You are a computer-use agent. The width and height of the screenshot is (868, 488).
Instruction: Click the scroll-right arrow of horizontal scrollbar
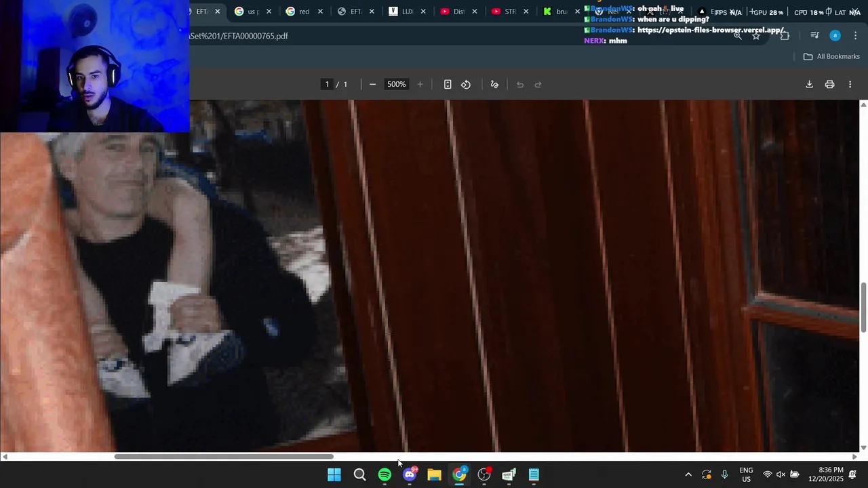point(854,457)
